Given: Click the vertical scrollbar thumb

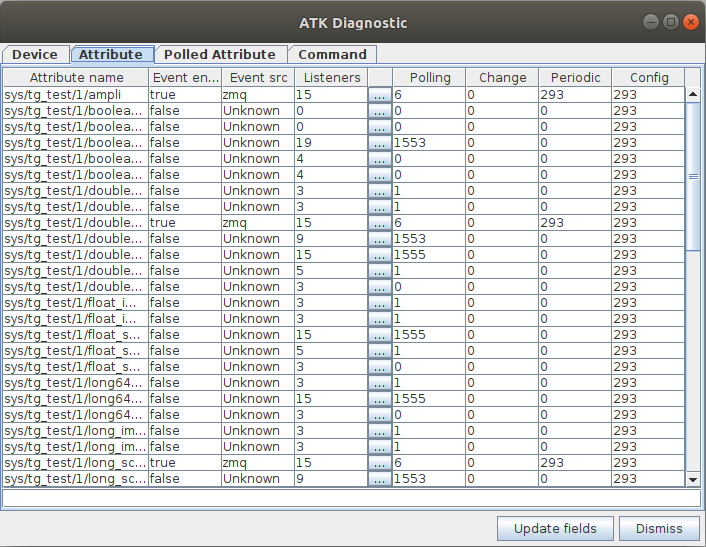Looking at the screenshot, I should click(693, 176).
